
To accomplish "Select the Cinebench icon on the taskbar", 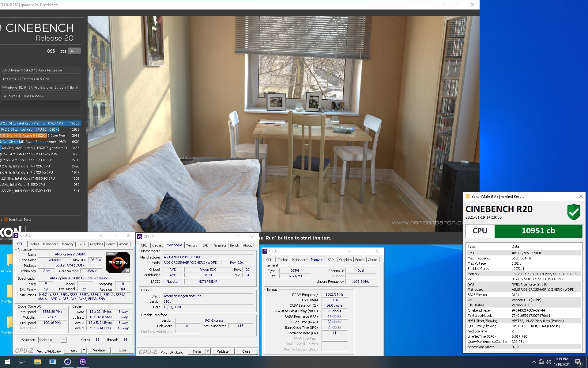I will [x=67, y=362].
